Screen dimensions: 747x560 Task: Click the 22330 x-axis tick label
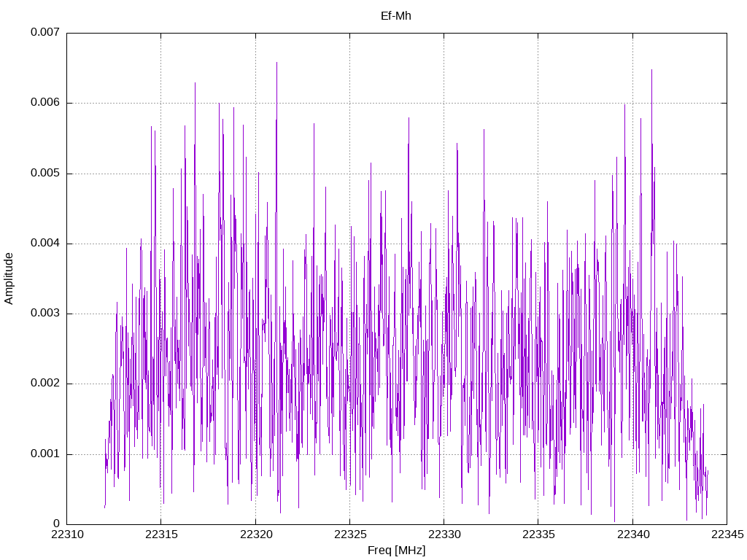click(x=444, y=534)
